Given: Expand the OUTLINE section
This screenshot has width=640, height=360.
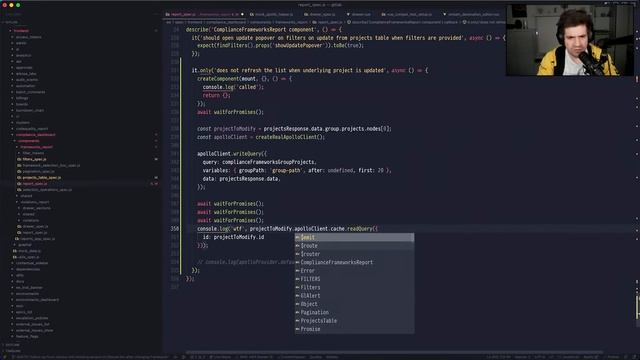Looking at the screenshot, I should click(x=12, y=345).
